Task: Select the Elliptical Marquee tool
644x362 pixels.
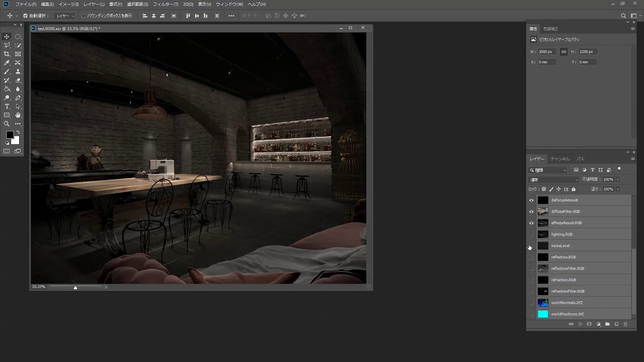Action: (18, 37)
